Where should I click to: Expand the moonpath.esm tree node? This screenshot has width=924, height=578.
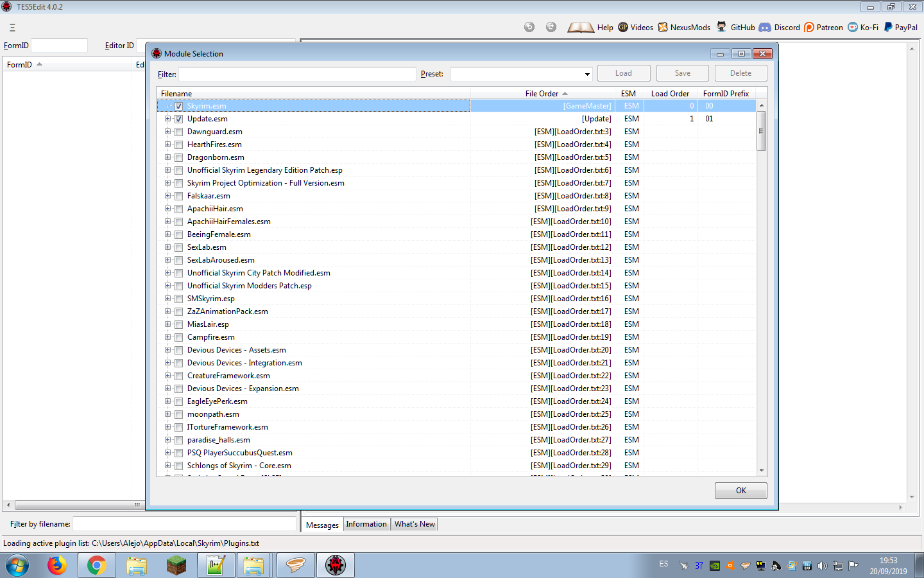click(x=168, y=414)
